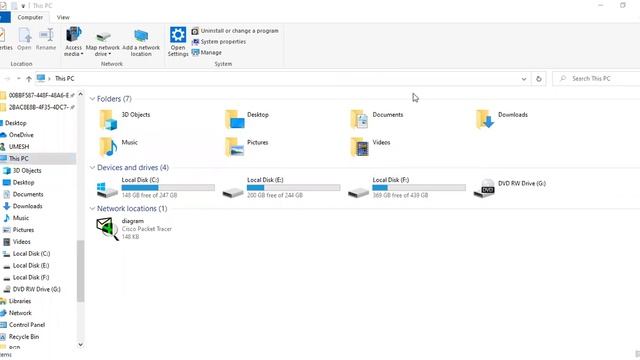640x360 pixels.
Task: Click the Local Disk (F:) usage bar
Action: 419,188
